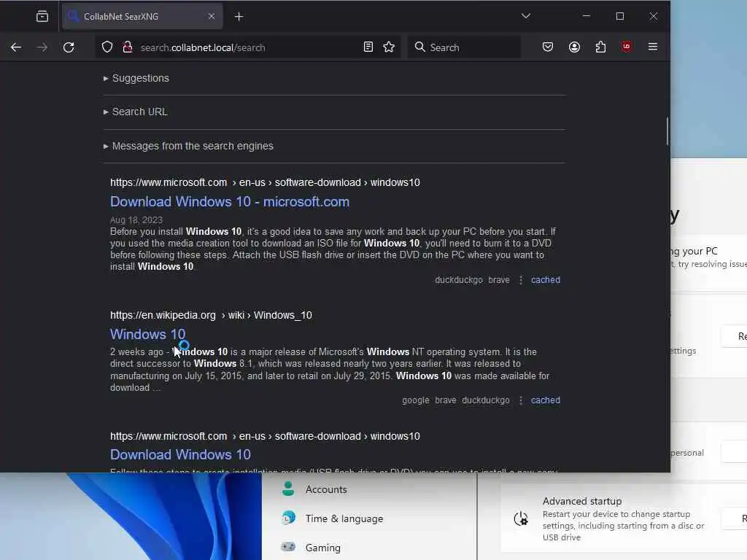Viewport: 747px width, 560px height.
Task: Click the Search box in the toolbar
Action: point(465,47)
